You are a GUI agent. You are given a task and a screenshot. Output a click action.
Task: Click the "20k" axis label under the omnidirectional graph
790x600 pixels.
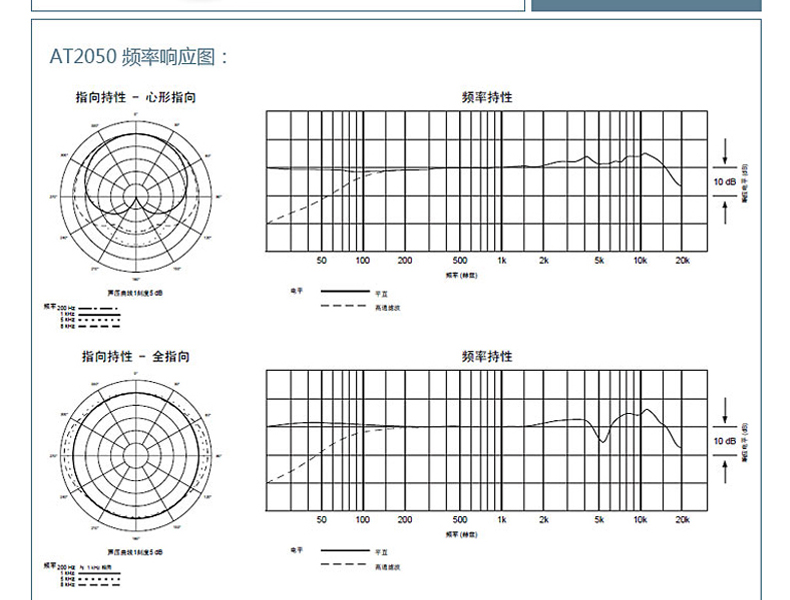[x=683, y=519]
